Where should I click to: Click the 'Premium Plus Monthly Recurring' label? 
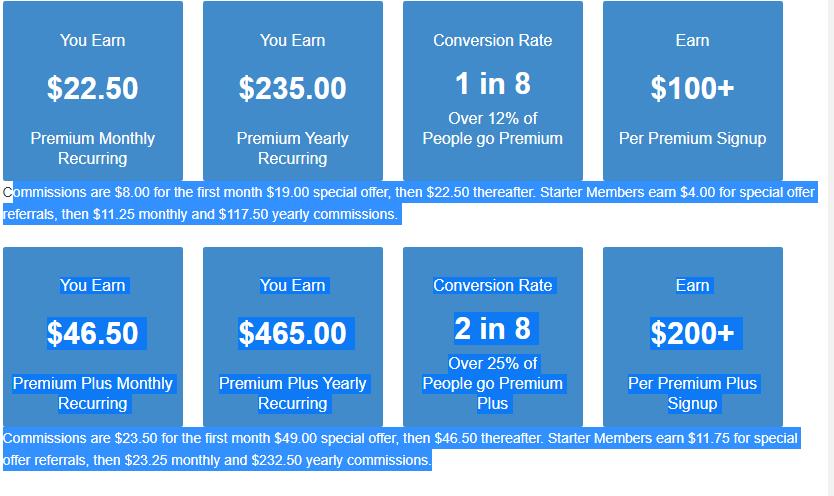(x=93, y=393)
